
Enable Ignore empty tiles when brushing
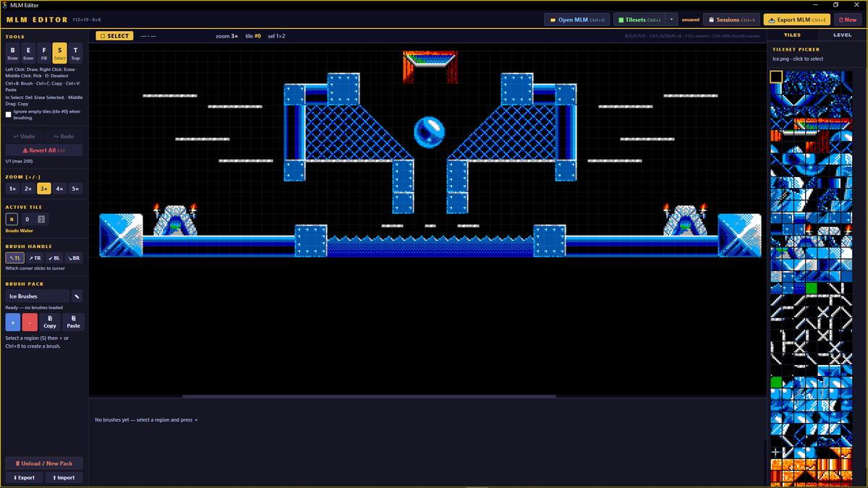click(x=9, y=114)
